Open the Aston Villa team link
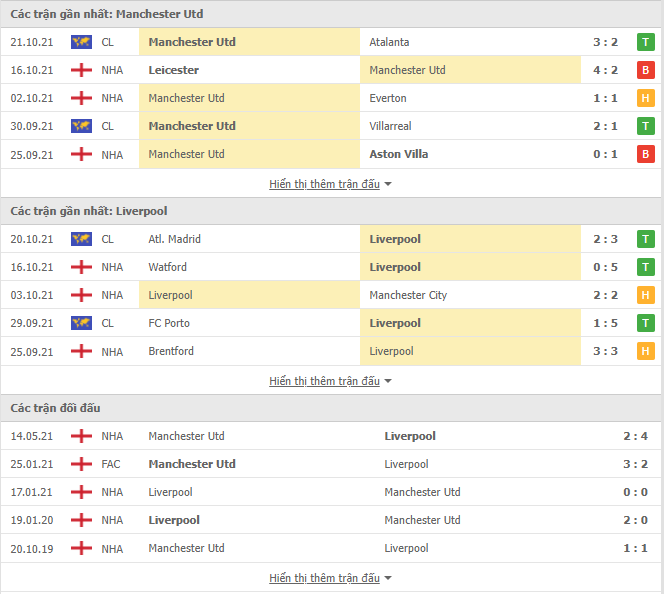 point(398,154)
